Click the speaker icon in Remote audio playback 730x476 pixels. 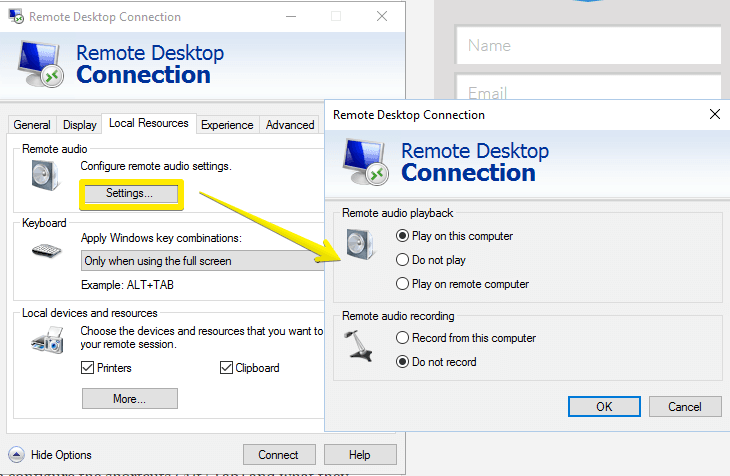(x=360, y=244)
